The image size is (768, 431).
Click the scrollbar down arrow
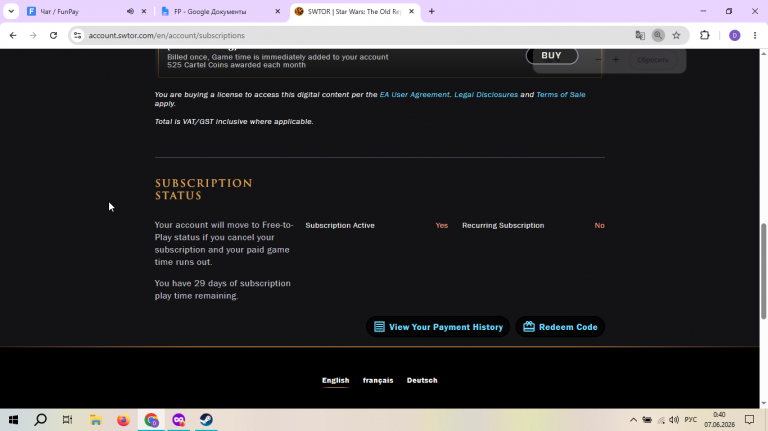click(763, 404)
